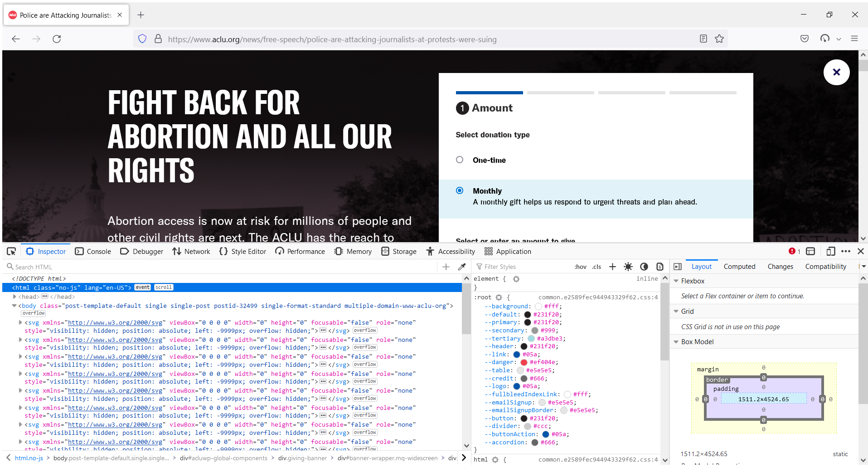Click the site padlock icon
The height and width of the screenshot is (467, 868).
click(x=158, y=39)
